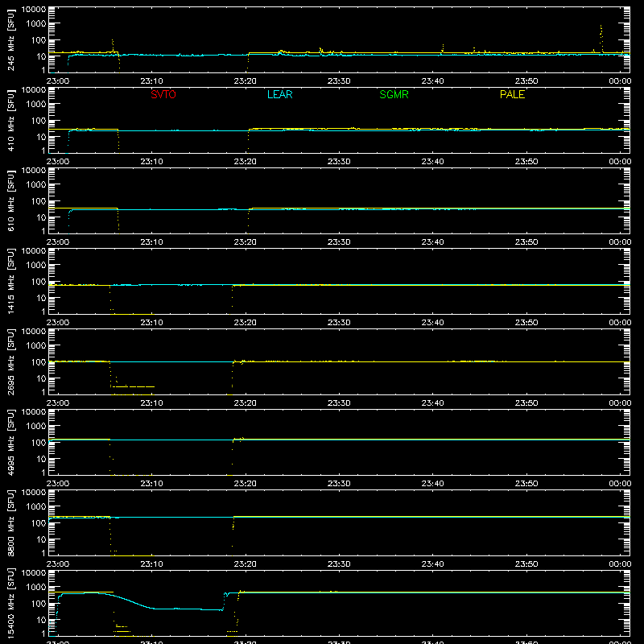The image size is (644, 644).
Task: Click 23:10 tick label under 4995 MHz plot
Action: [x=151, y=484]
